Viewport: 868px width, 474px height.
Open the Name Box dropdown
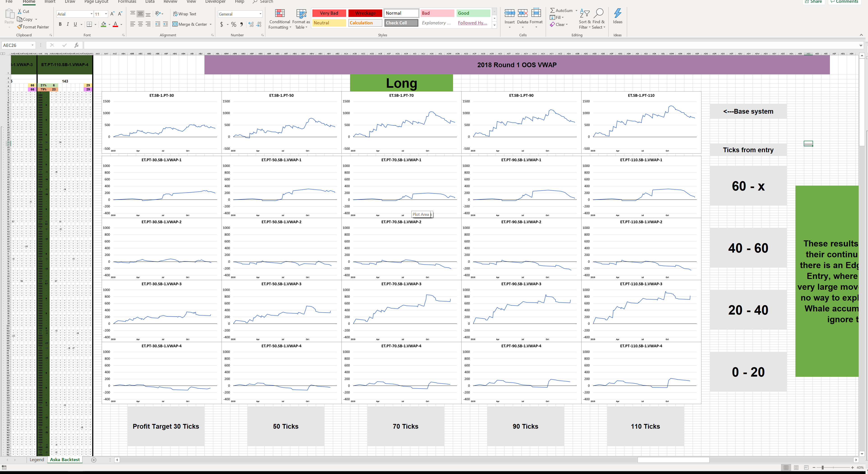pyautogui.click(x=33, y=45)
